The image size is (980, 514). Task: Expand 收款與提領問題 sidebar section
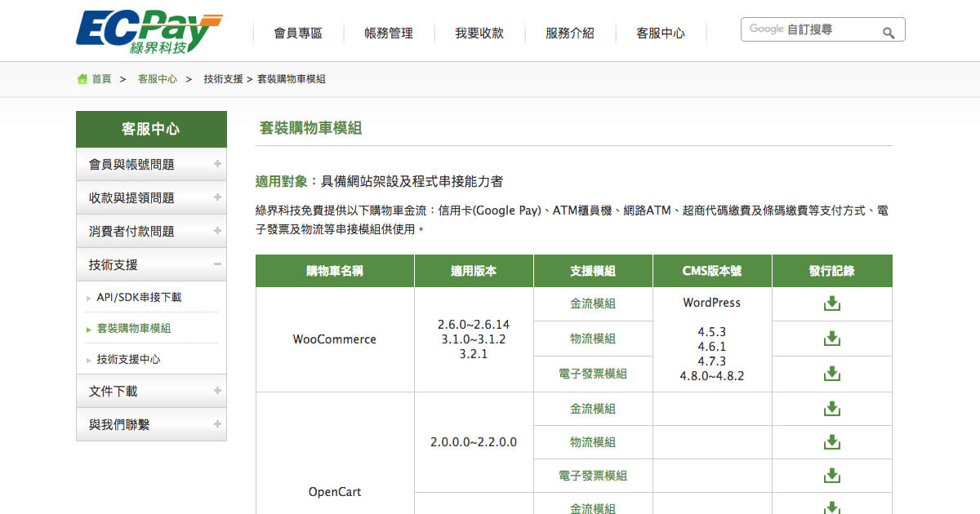pos(217,197)
